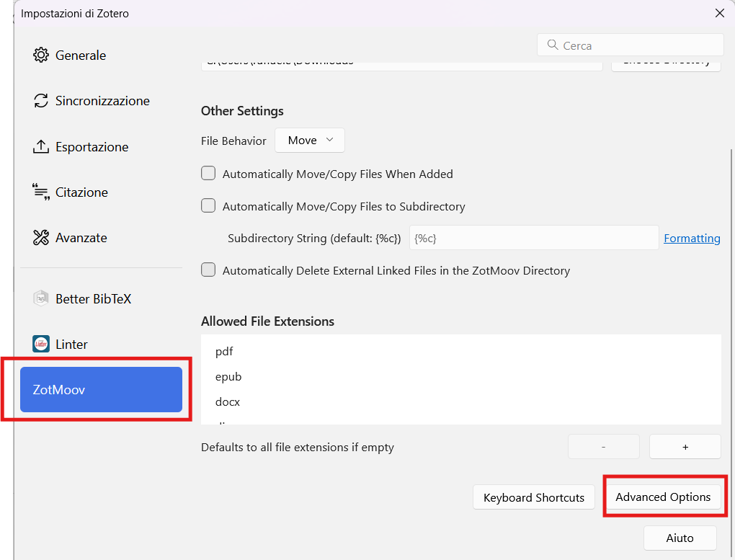Click the Linter plugin icon
The width and height of the screenshot is (735, 560).
click(41, 344)
